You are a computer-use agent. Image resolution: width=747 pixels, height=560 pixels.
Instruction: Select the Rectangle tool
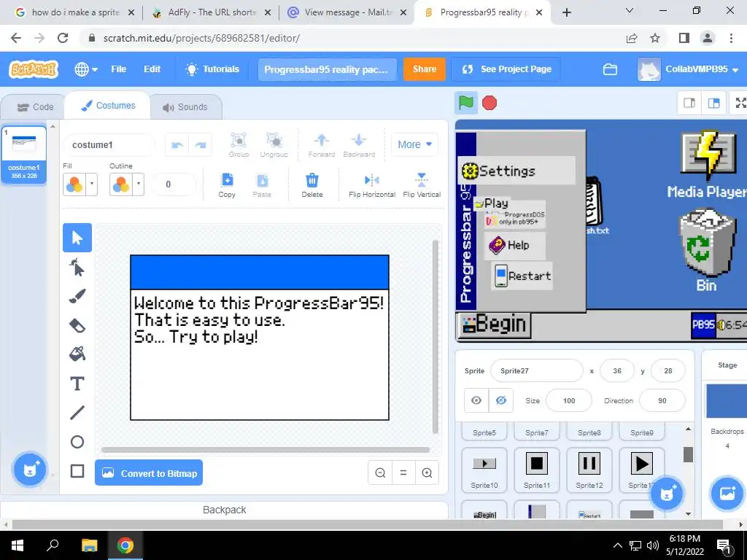[x=77, y=471]
